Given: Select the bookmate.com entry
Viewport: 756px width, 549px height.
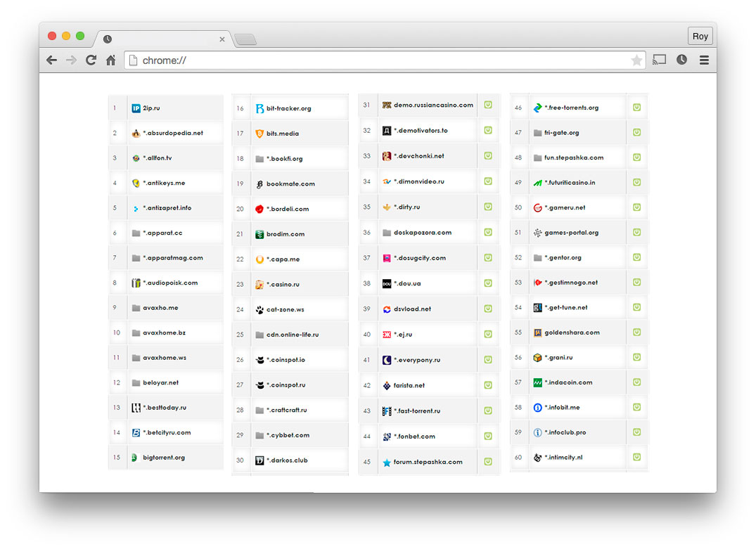Looking at the screenshot, I should coord(290,184).
